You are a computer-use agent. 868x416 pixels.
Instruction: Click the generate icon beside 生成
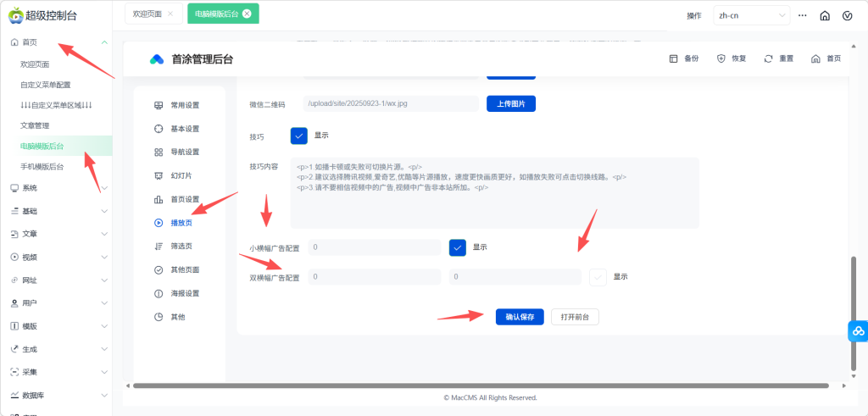pos(15,349)
